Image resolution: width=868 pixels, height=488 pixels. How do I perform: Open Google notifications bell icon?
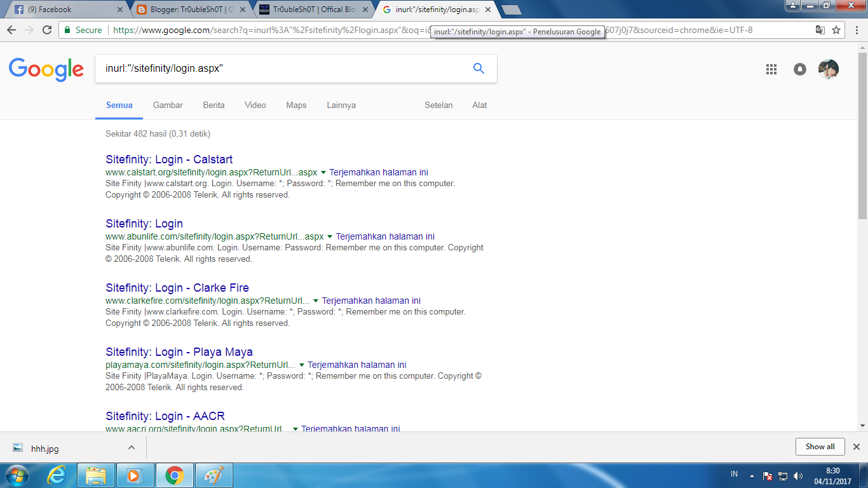pos(800,69)
